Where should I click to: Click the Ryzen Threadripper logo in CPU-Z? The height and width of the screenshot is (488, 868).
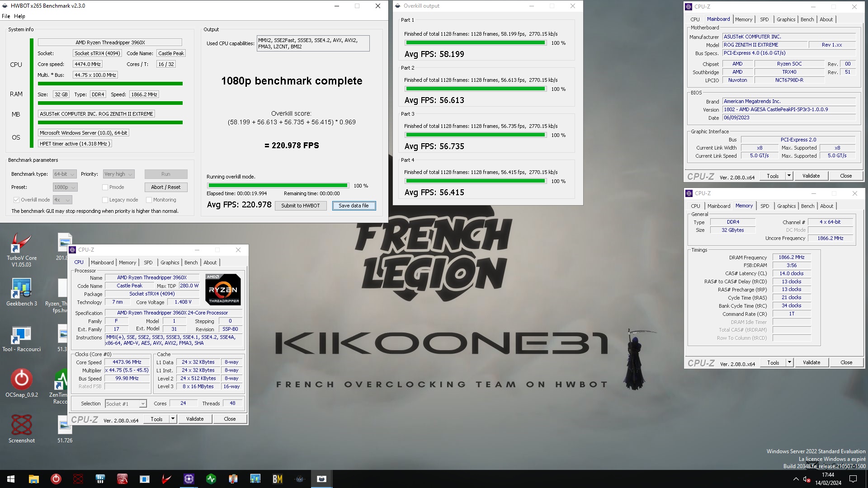coord(223,290)
